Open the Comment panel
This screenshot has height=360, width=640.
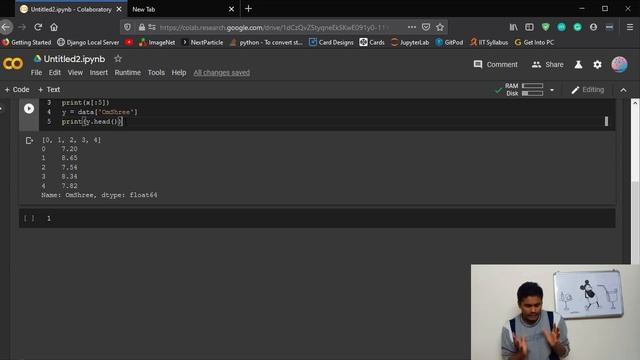pos(496,64)
